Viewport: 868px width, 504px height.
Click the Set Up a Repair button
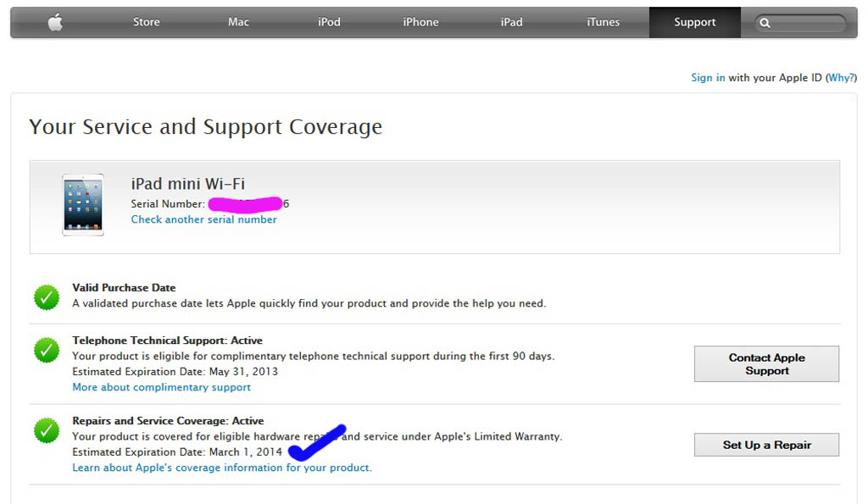coord(766,445)
